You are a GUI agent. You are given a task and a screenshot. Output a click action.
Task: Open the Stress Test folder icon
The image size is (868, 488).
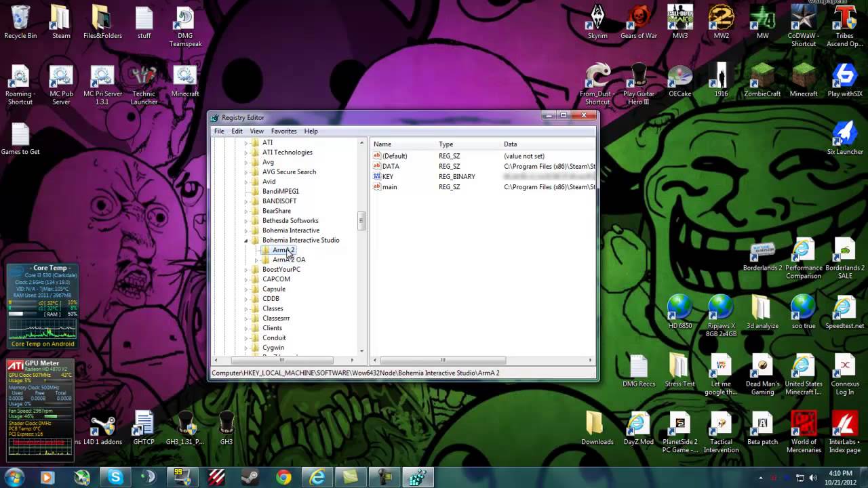679,371
